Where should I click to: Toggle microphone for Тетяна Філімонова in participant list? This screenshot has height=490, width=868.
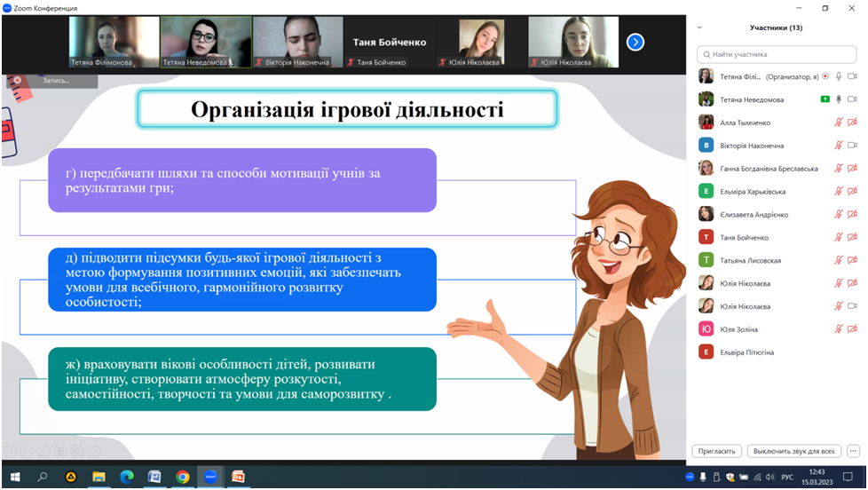tap(838, 76)
